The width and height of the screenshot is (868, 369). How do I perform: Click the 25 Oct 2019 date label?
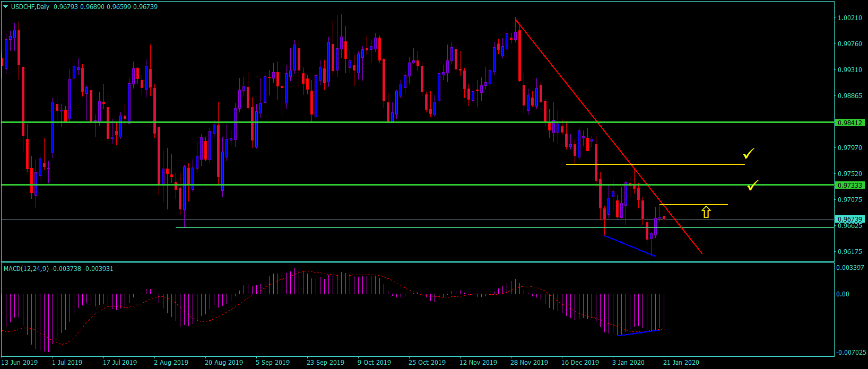[x=427, y=363]
